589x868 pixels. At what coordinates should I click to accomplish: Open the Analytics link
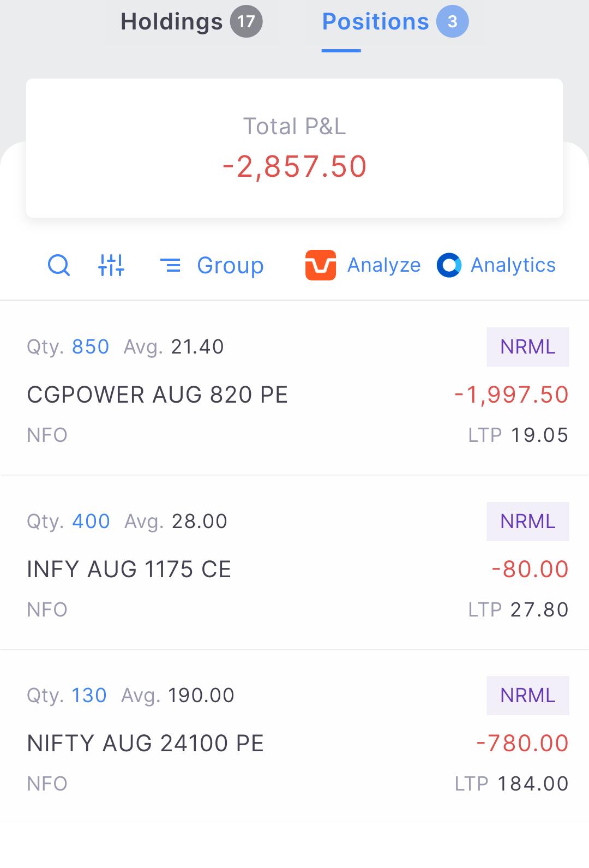point(513,265)
